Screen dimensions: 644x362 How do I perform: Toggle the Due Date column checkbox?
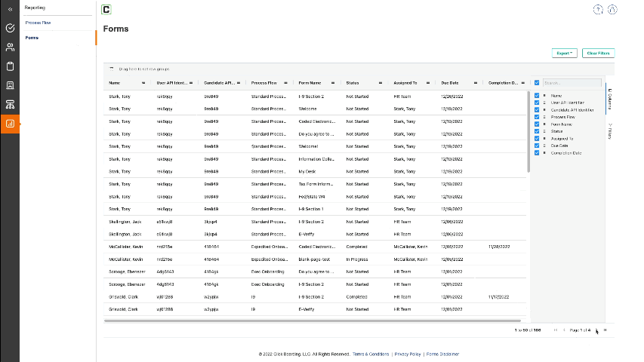click(x=537, y=146)
